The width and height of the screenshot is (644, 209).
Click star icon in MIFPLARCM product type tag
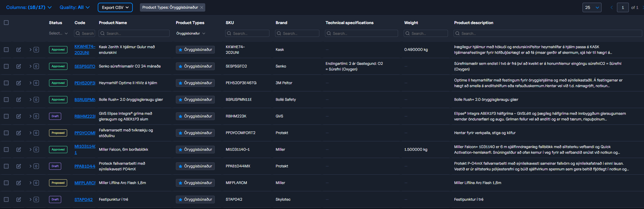pyautogui.click(x=180, y=183)
